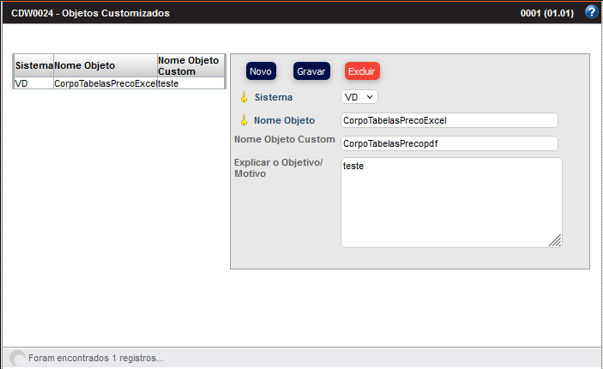This screenshot has width=603, height=369.
Task: Open the Sistema dropdown showing VD
Action: tap(359, 97)
